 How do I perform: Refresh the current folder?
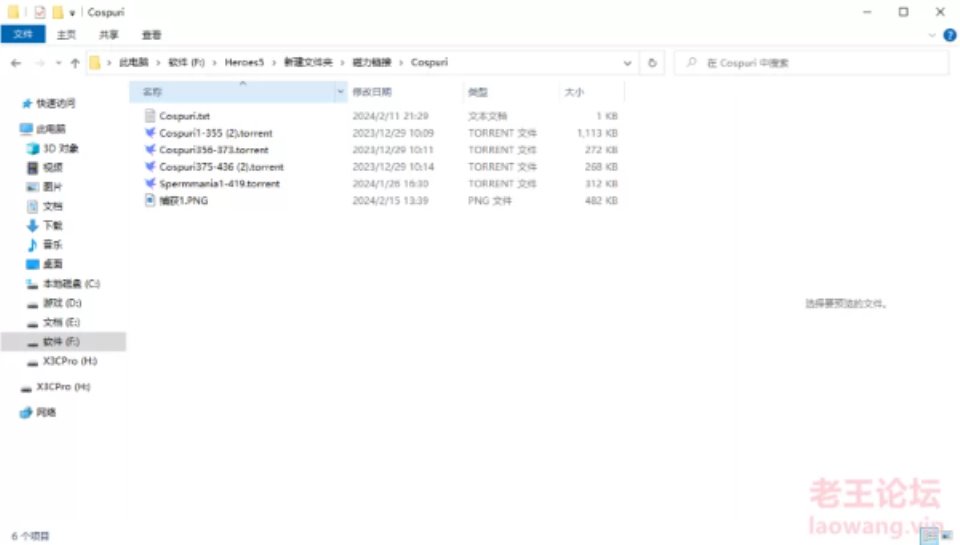652,63
